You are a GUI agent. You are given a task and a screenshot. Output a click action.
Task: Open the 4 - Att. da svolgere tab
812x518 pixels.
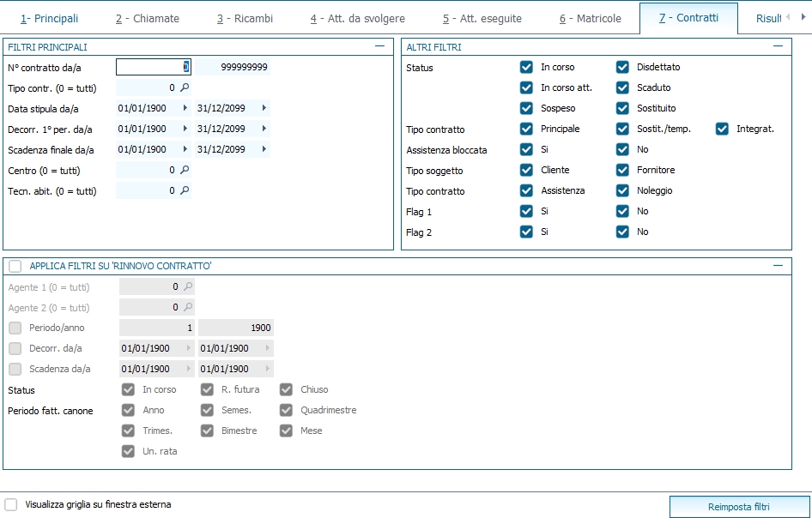(x=358, y=19)
